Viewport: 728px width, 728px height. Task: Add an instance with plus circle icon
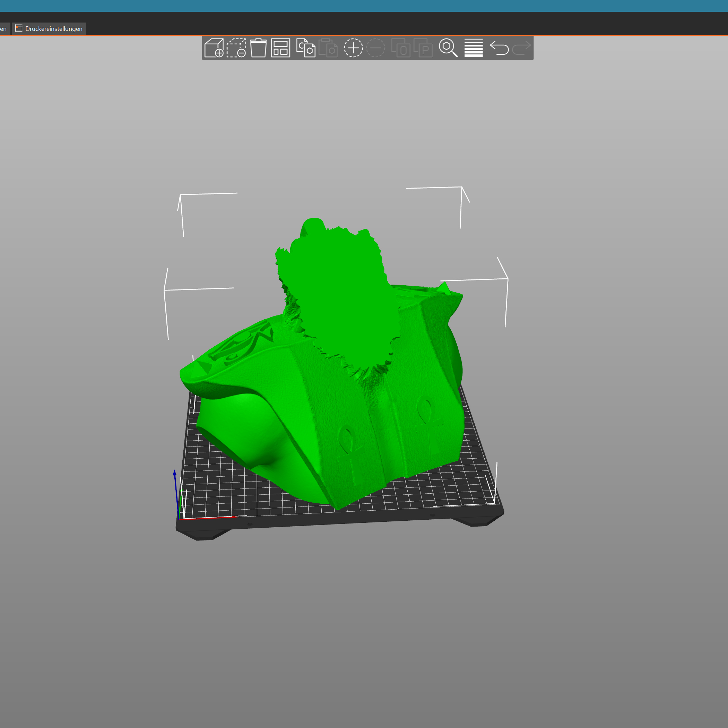click(353, 48)
